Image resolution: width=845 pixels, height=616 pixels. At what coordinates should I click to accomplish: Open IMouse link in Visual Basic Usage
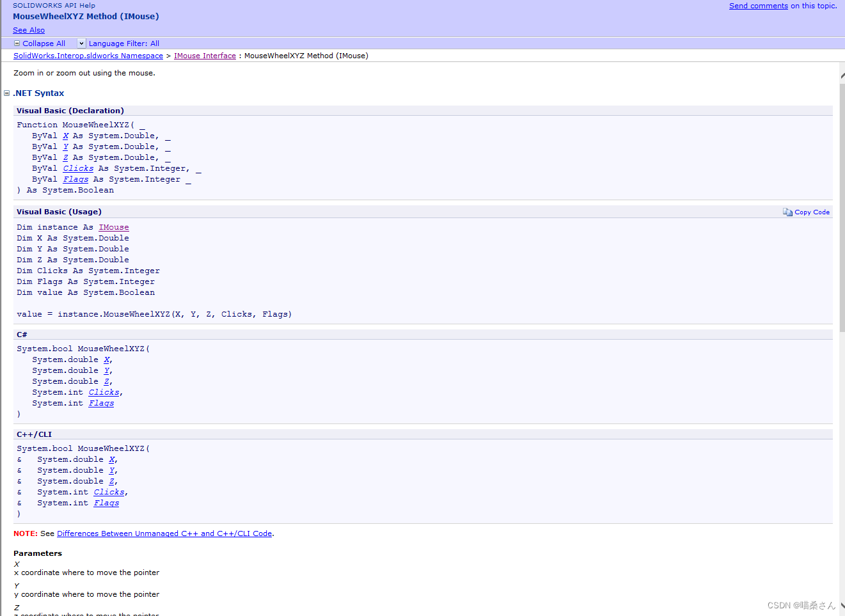114,227
